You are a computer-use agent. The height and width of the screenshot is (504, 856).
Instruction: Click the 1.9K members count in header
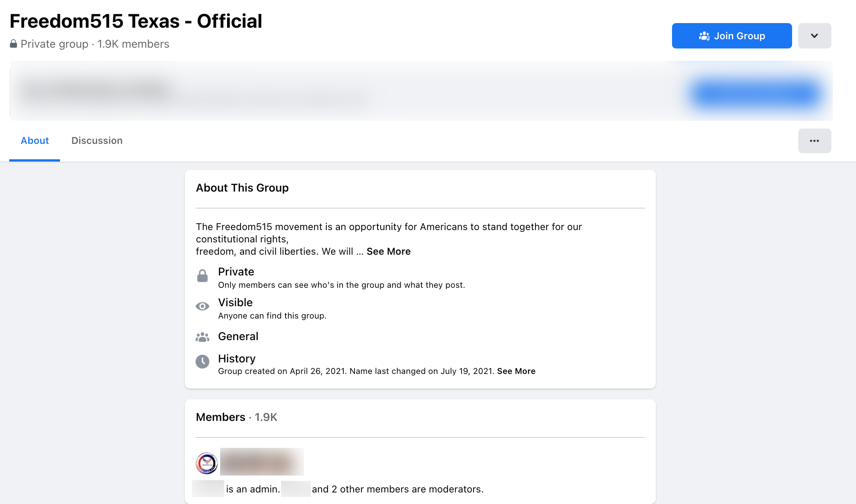click(133, 44)
